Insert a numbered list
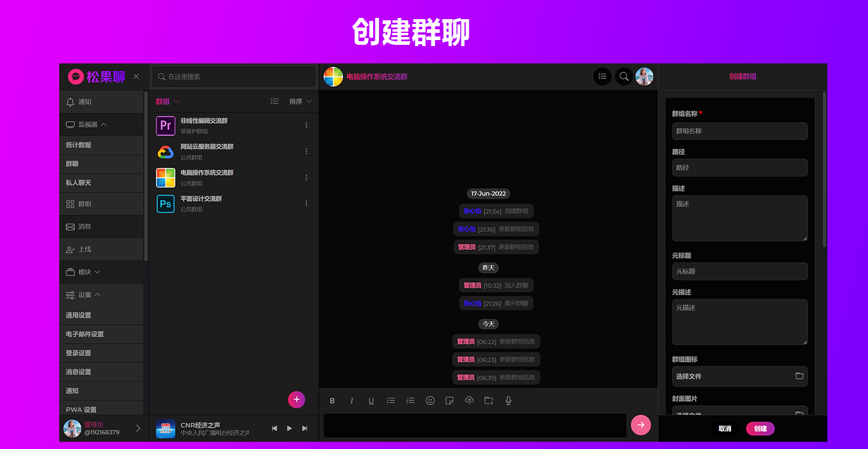The height and width of the screenshot is (449, 868). pyautogui.click(x=410, y=401)
